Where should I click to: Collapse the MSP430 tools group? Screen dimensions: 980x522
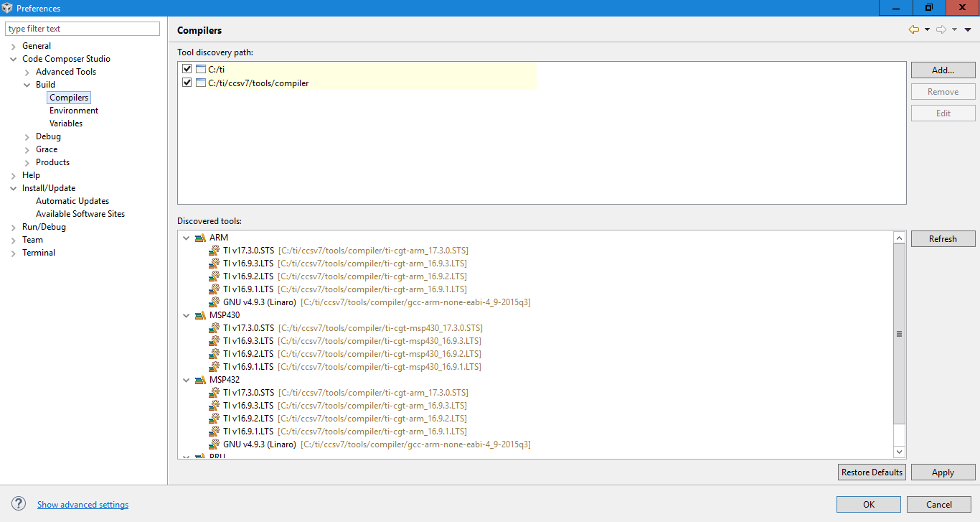(x=187, y=315)
